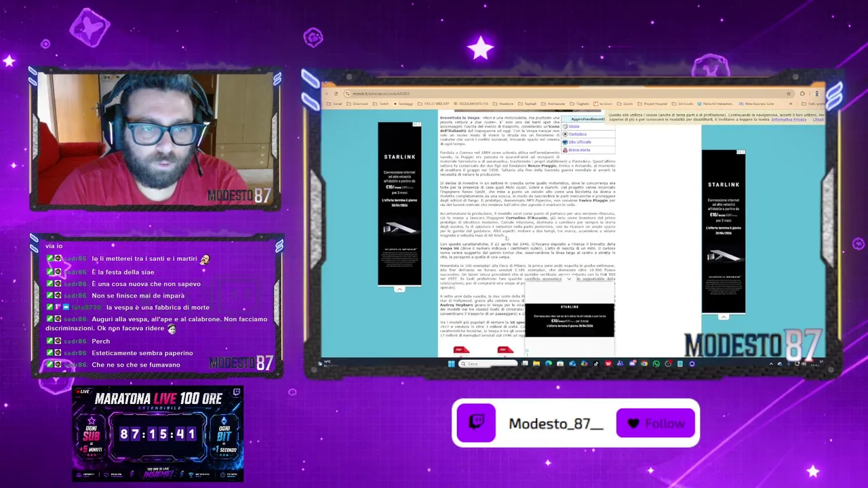
Task: Click the right Starlink ad banner
Action: 724,232
